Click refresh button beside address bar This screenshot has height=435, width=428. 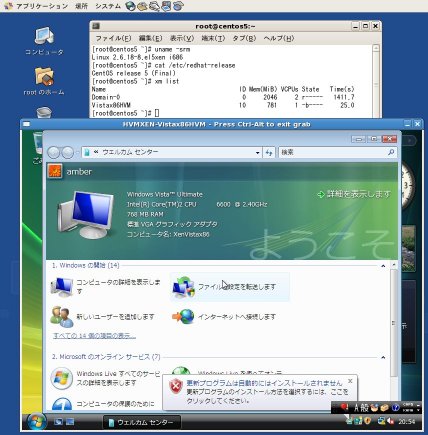[269, 153]
